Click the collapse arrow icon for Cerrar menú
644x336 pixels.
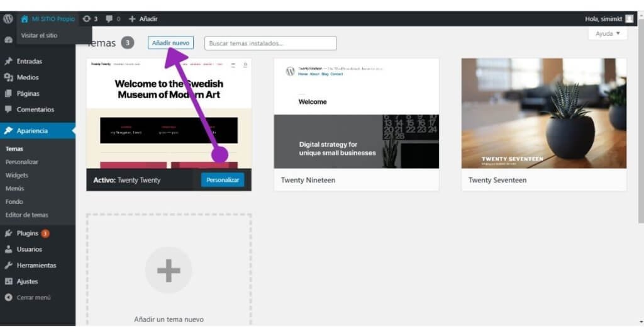(x=8, y=298)
